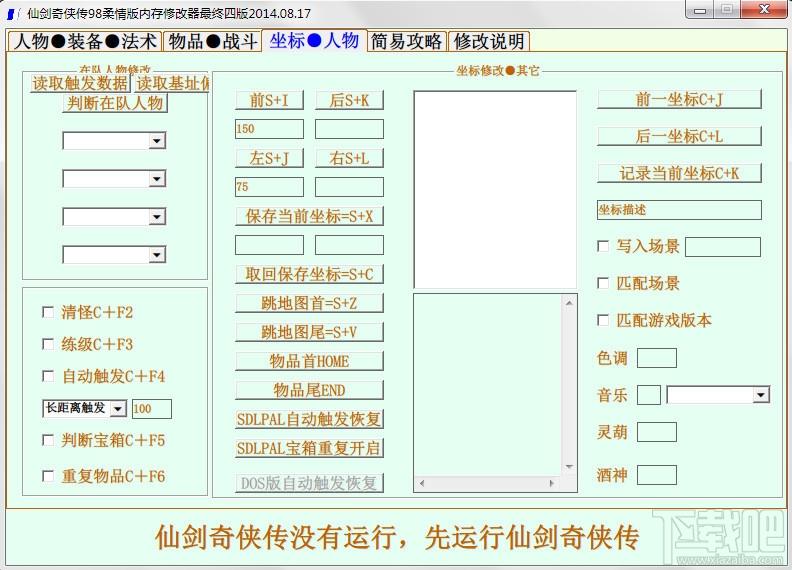792x570 pixels.
Task: Open the 人物●装备●法术 tab
Action: [x=85, y=41]
